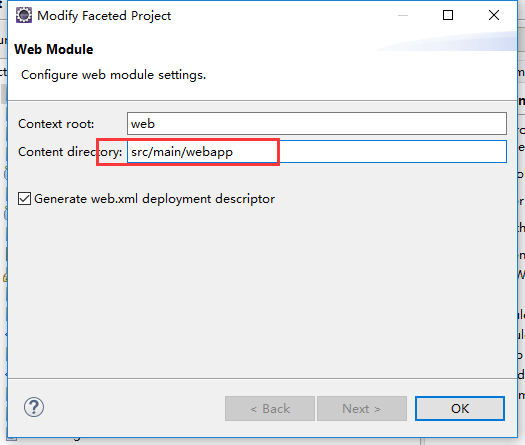
Task: Click the disabled Back button
Action: point(270,409)
